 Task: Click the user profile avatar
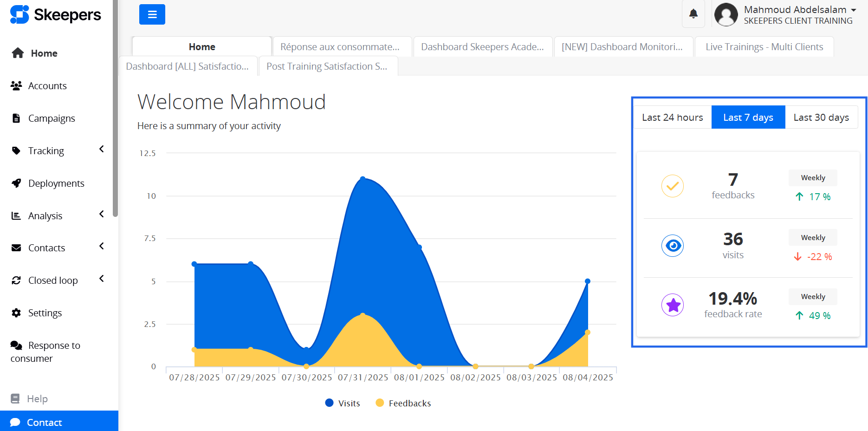(726, 15)
